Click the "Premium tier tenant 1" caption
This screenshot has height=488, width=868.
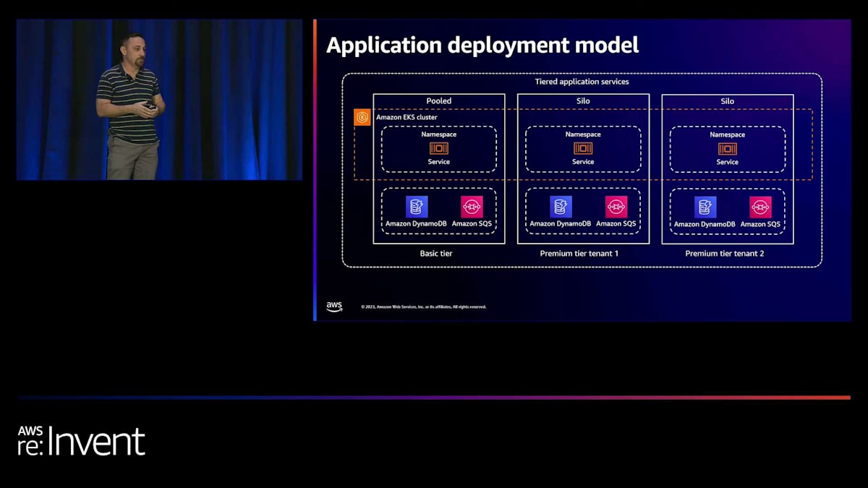(x=579, y=254)
